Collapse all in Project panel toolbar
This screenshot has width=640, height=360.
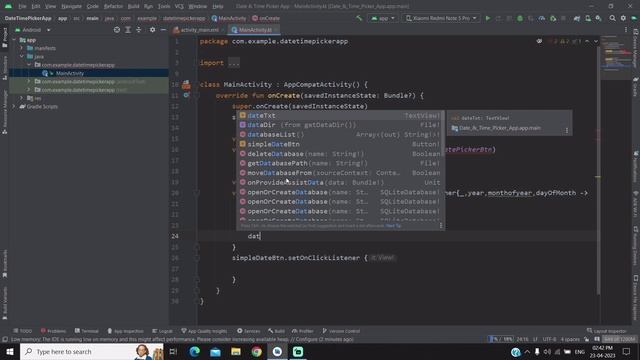[139, 30]
